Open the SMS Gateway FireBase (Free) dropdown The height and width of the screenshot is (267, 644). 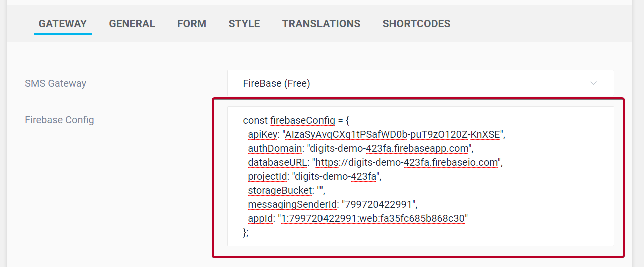(x=420, y=83)
